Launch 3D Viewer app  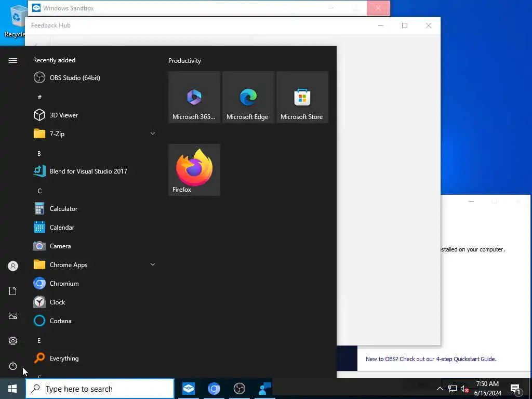point(95,115)
